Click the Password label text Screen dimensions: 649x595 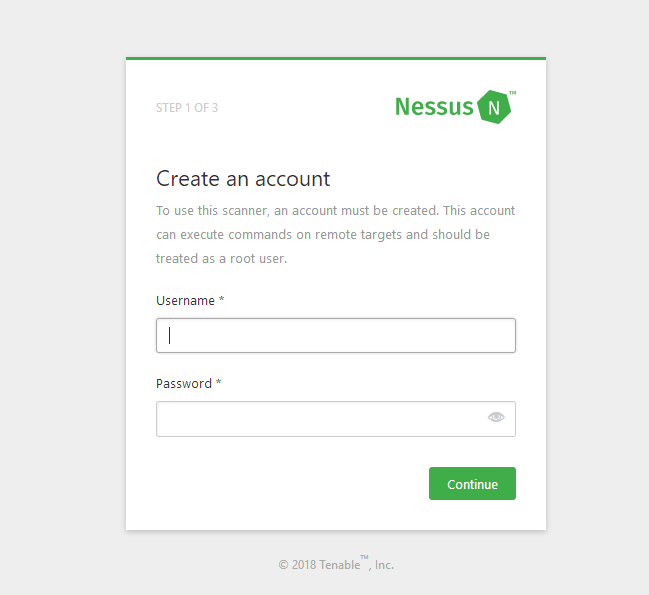[184, 384]
